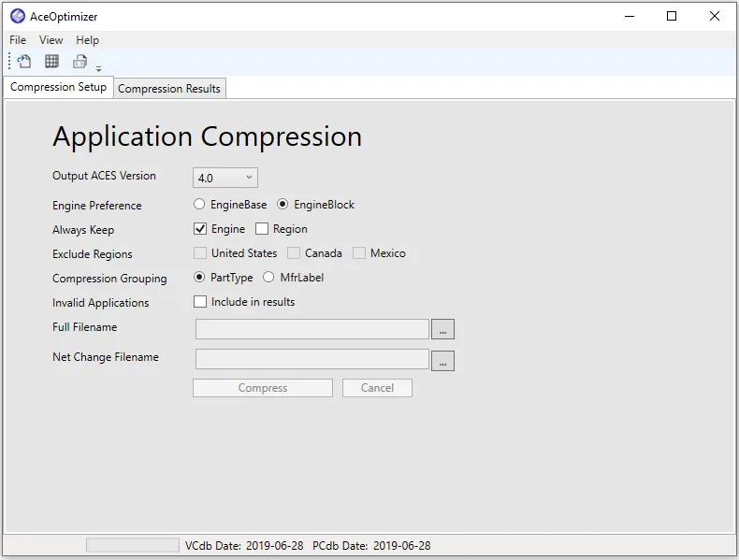This screenshot has width=739, height=560.
Task: Click the Full Filename label
Action: pyautogui.click(x=85, y=327)
